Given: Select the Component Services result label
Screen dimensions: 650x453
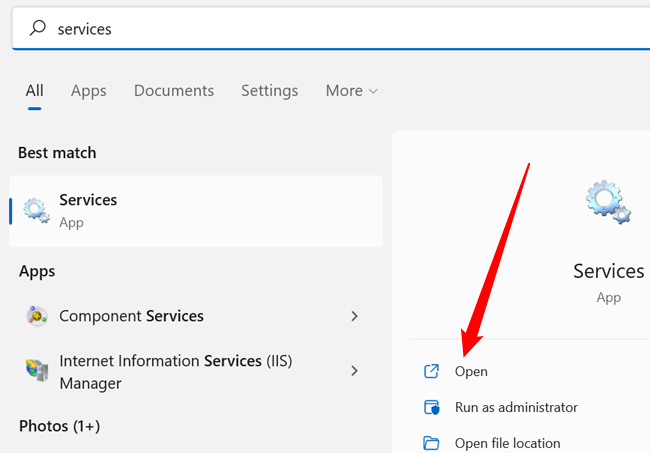Looking at the screenshot, I should point(131,316).
